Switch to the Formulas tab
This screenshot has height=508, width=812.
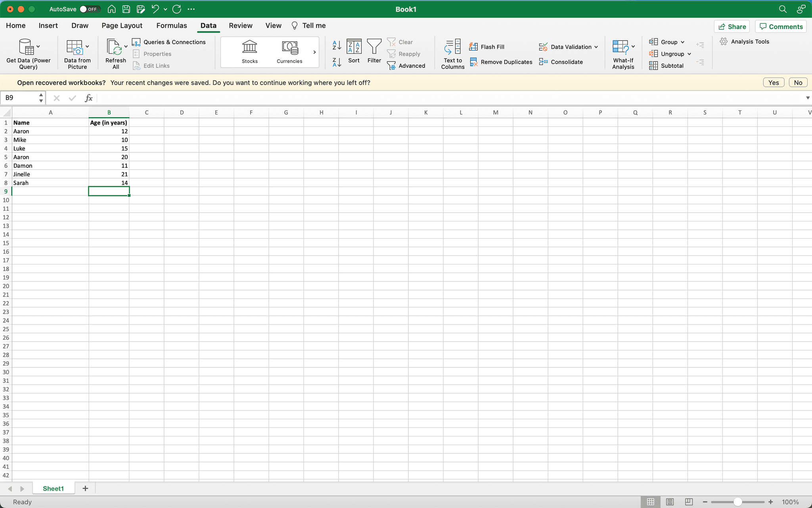click(x=171, y=25)
